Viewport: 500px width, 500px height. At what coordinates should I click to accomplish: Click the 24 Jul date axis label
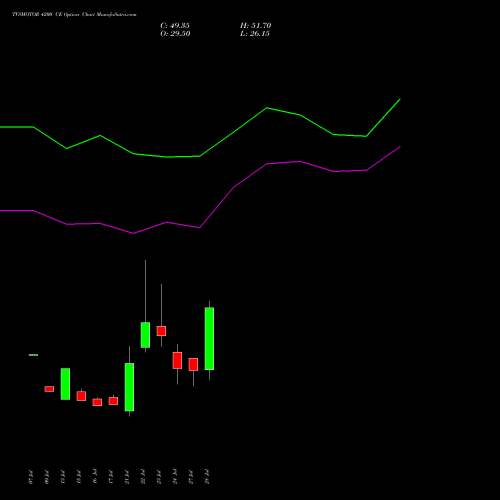tap(175, 477)
